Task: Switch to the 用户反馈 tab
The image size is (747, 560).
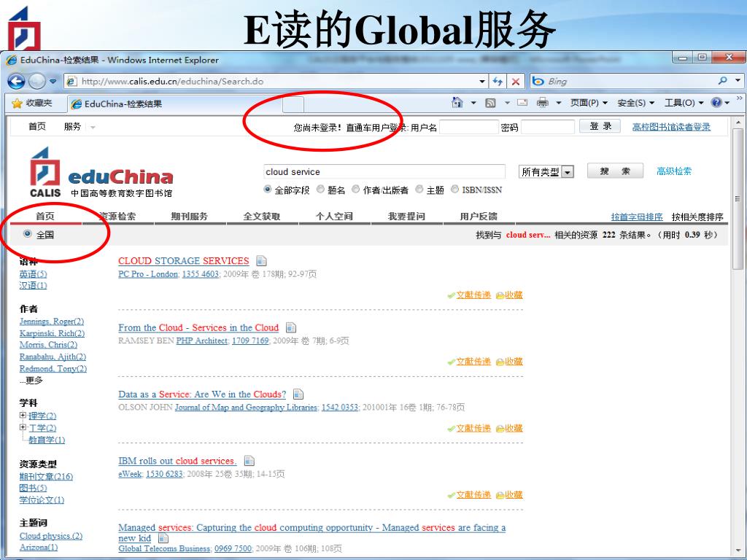Action: point(479,216)
